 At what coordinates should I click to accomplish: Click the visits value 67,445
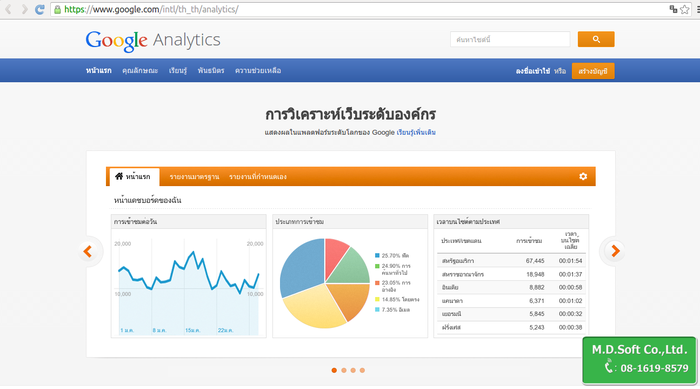coord(535,261)
